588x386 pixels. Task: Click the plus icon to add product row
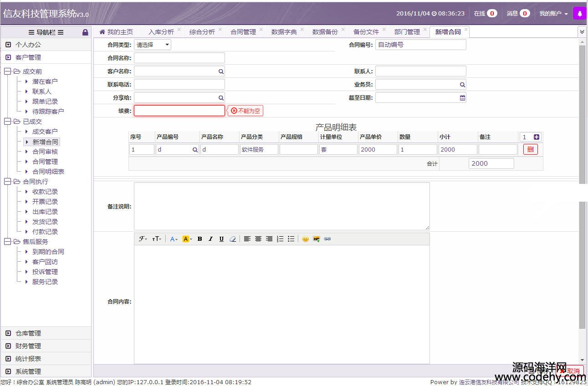click(x=537, y=137)
